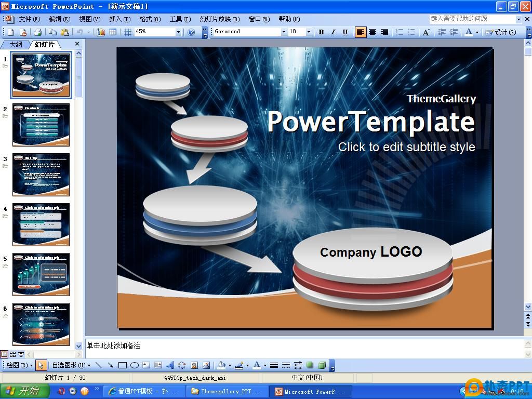The height and width of the screenshot is (399, 532).
Task: Insert a chart from the toolbar
Action: (x=101, y=32)
